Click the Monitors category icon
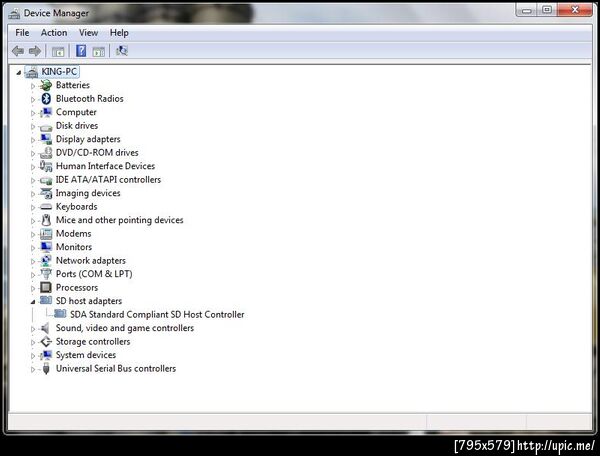The height and width of the screenshot is (456, 600). pyautogui.click(x=46, y=247)
